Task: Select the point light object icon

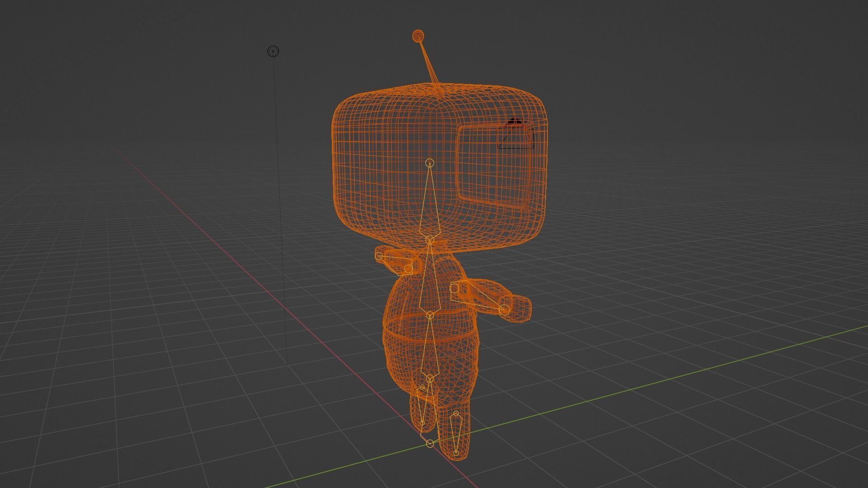Action: [x=273, y=51]
